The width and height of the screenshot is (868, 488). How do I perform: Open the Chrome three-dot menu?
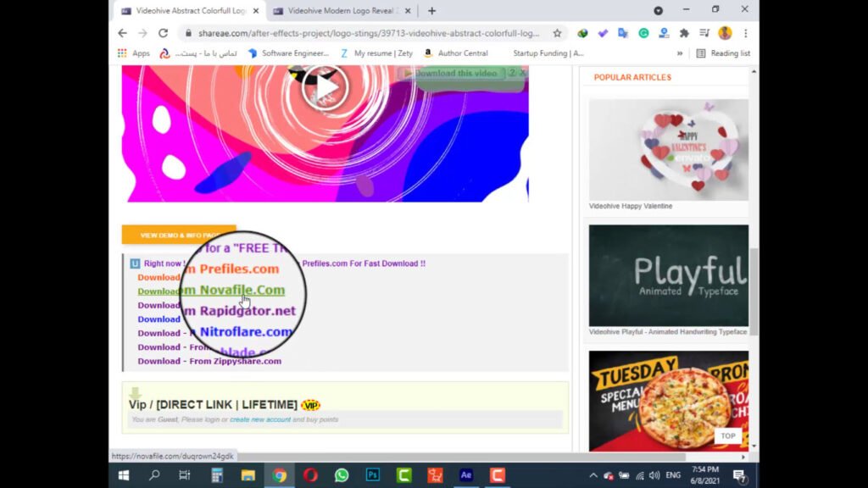click(x=746, y=33)
